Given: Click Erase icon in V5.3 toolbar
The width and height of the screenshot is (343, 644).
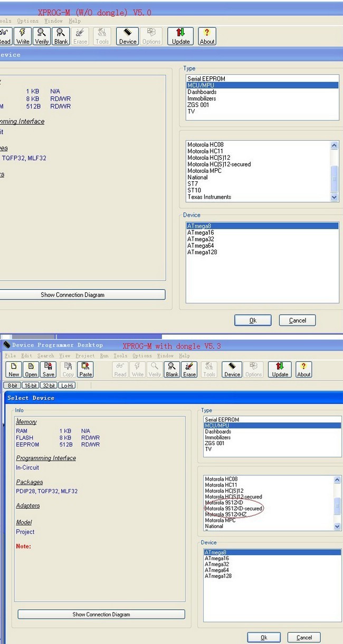Looking at the screenshot, I should point(189,369).
